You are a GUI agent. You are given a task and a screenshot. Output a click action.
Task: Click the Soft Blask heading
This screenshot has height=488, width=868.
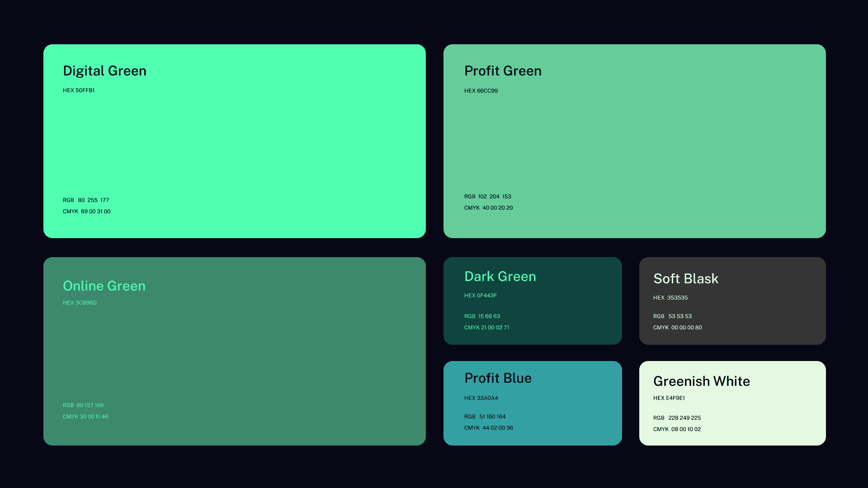click(686, 279)
